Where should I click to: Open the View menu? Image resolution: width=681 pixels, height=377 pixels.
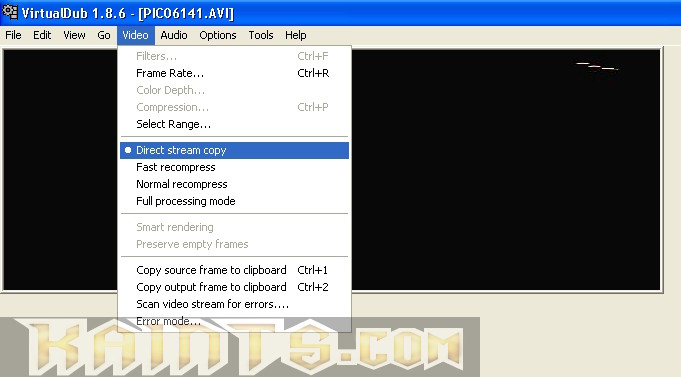pyautogui.click(x=74, y=35)
